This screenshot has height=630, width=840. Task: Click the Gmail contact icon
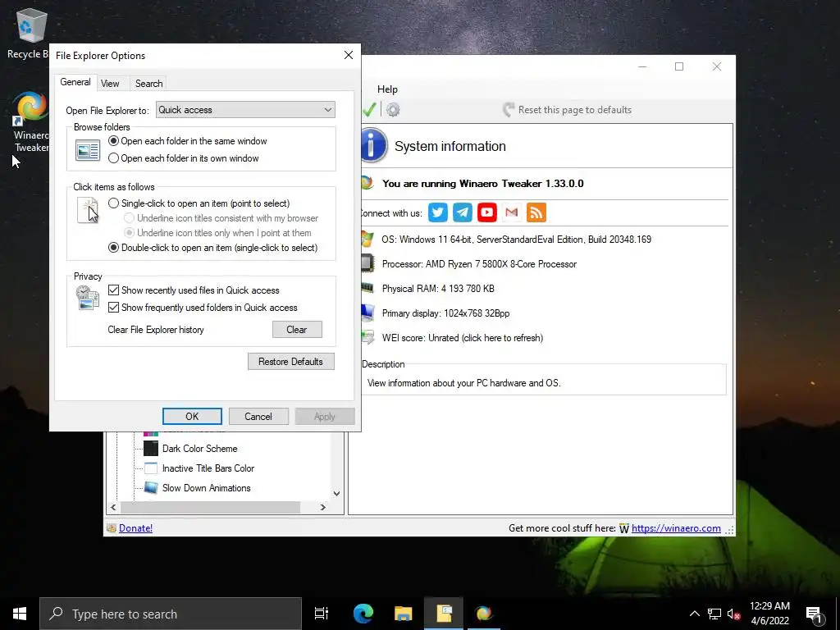(512, 212)
